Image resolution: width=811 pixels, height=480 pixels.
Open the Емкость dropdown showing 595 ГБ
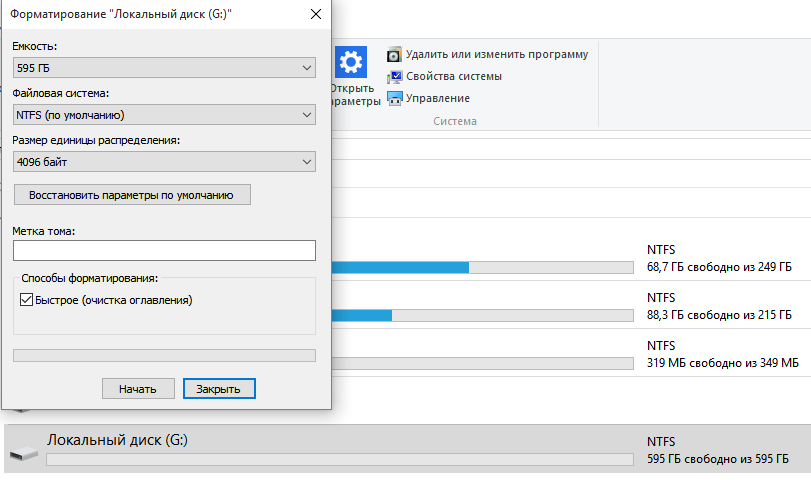164,68
